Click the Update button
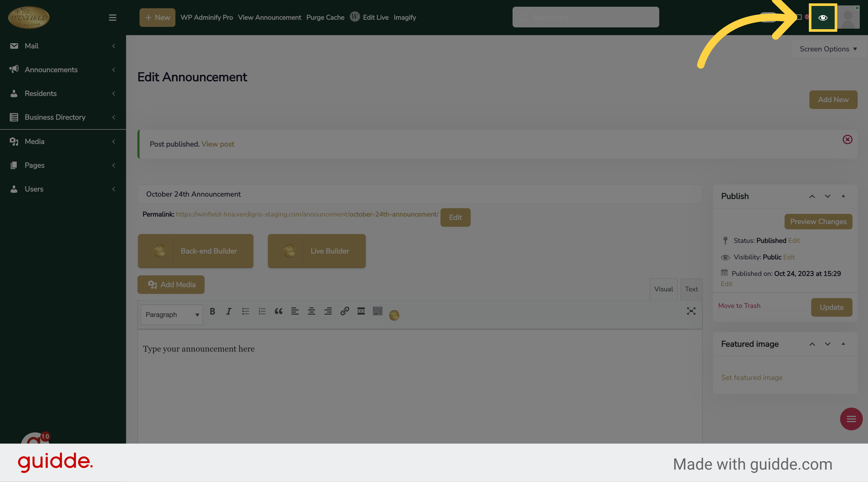 (x=831, y=307)
